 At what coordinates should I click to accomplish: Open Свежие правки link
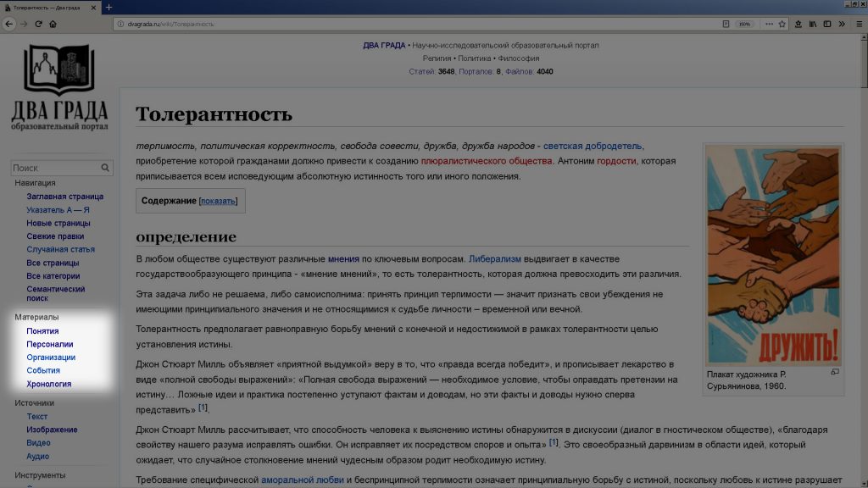point(55,236)
